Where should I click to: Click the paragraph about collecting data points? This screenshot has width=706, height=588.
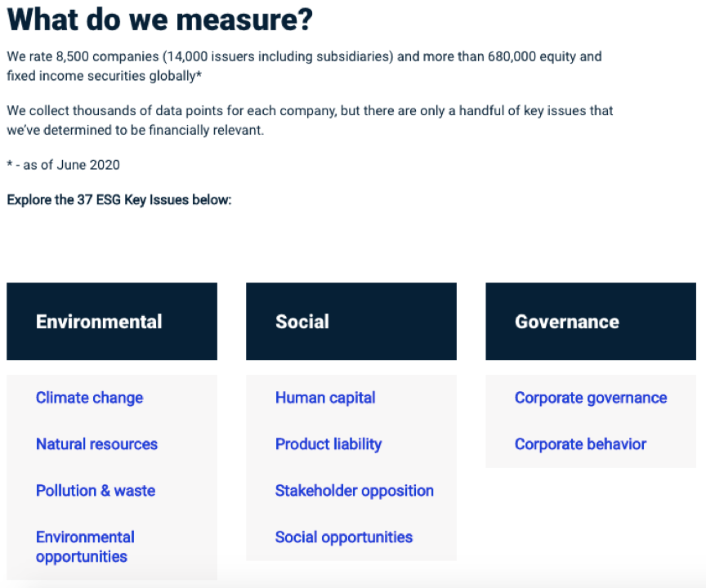pos(309,120)
